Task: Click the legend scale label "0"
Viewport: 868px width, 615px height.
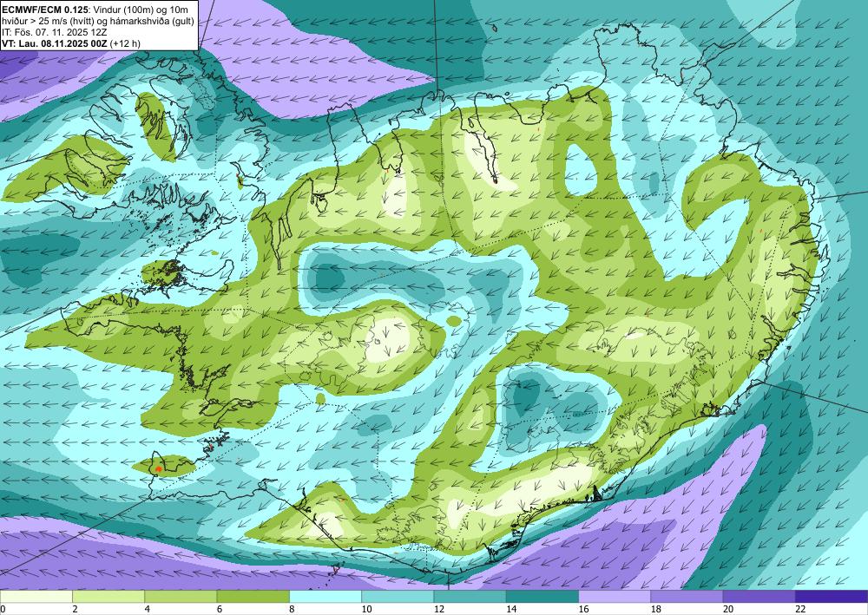Action: [3, 609]
